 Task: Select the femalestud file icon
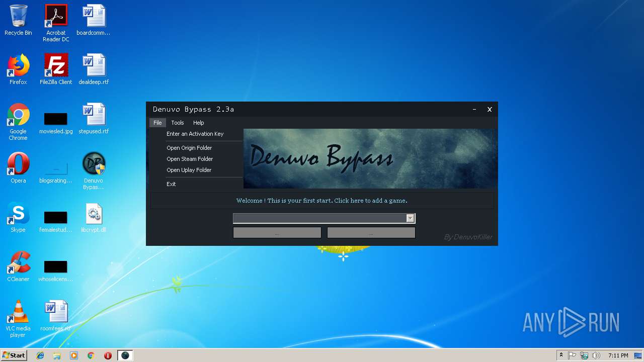56,221
